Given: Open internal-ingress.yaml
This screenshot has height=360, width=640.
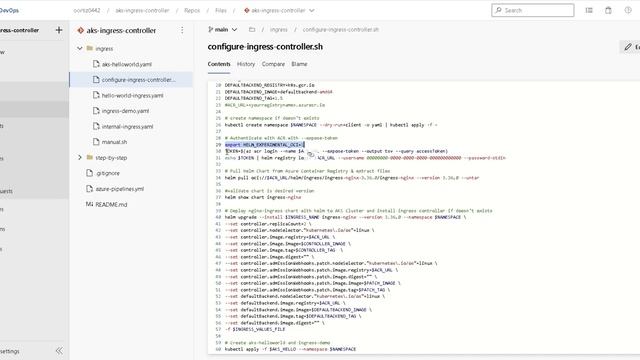Looking at the screenshot, I should [127, 127].
